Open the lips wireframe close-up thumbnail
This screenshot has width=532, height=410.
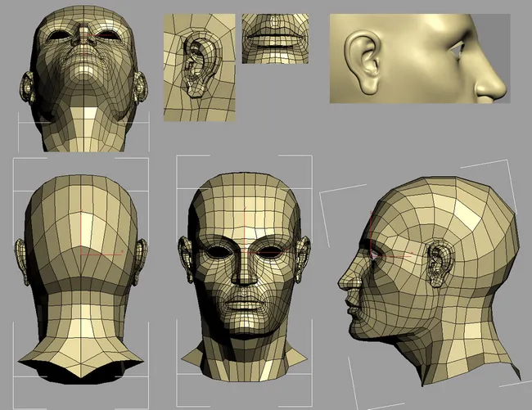(x=275, y=38)
